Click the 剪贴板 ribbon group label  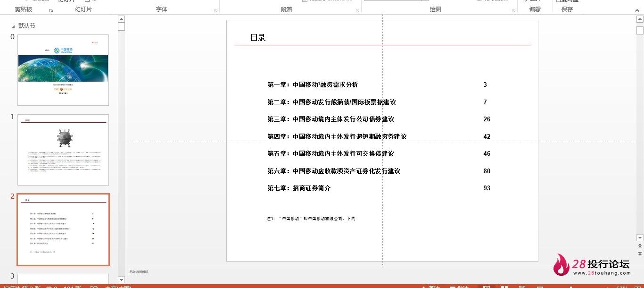point(24,9)
